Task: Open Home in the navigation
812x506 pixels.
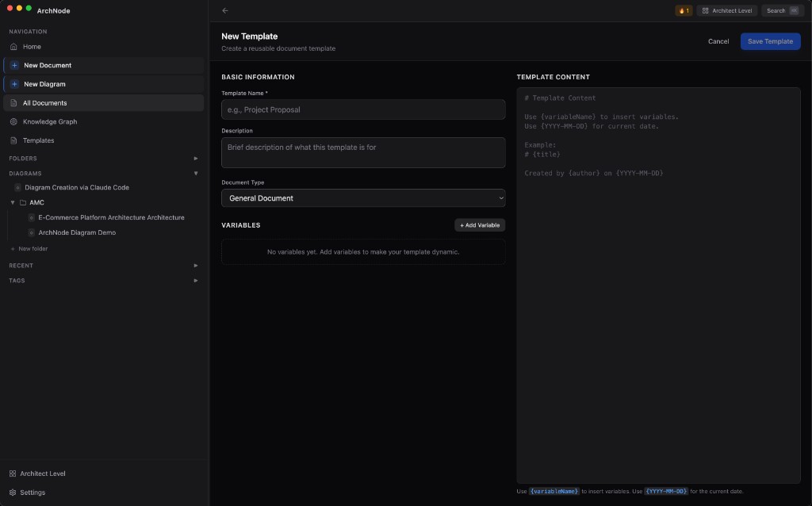Action: (104, 47)
